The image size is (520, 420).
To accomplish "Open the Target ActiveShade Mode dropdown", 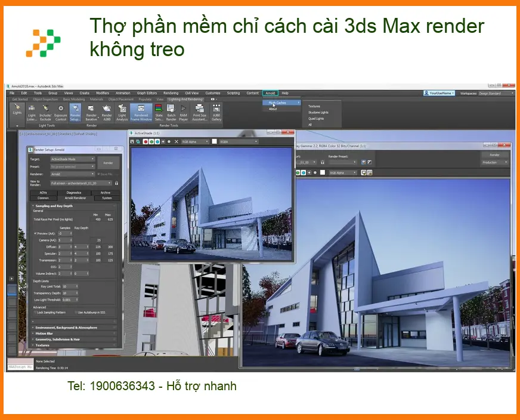I will (72, 159).
